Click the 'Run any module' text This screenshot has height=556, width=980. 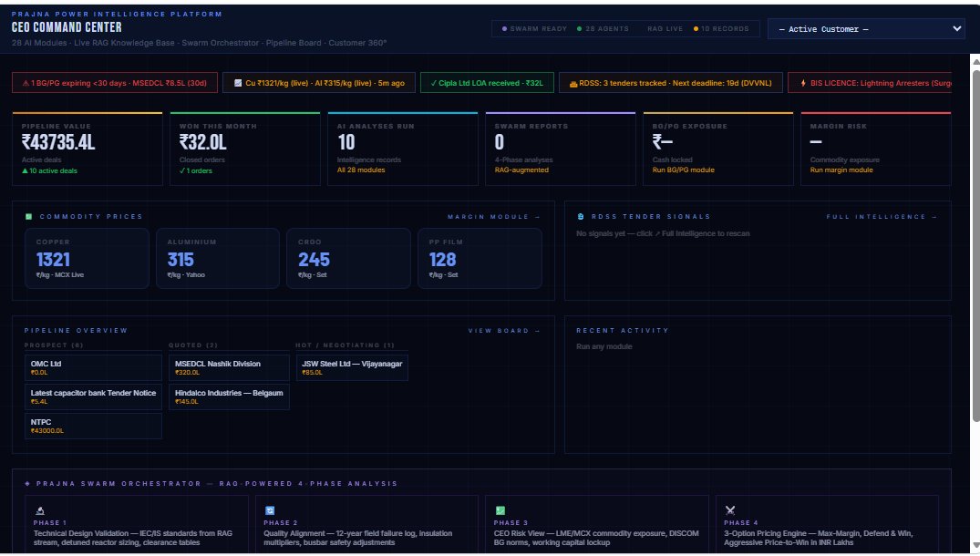tap(603, 346)
